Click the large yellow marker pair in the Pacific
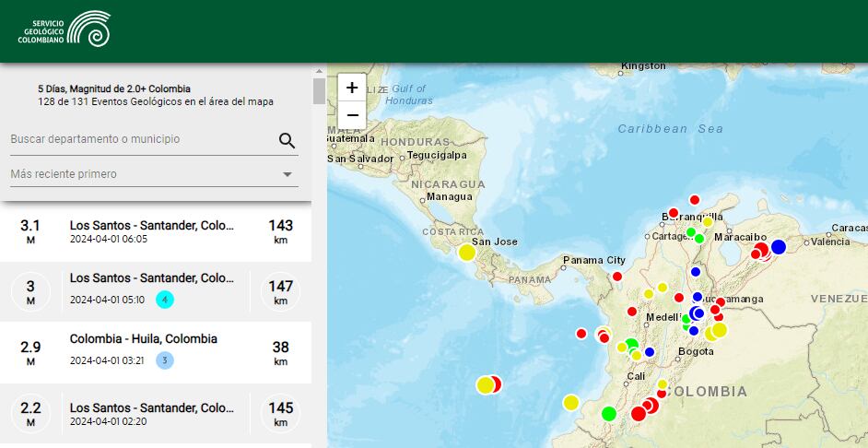 (x=486, y=385)
